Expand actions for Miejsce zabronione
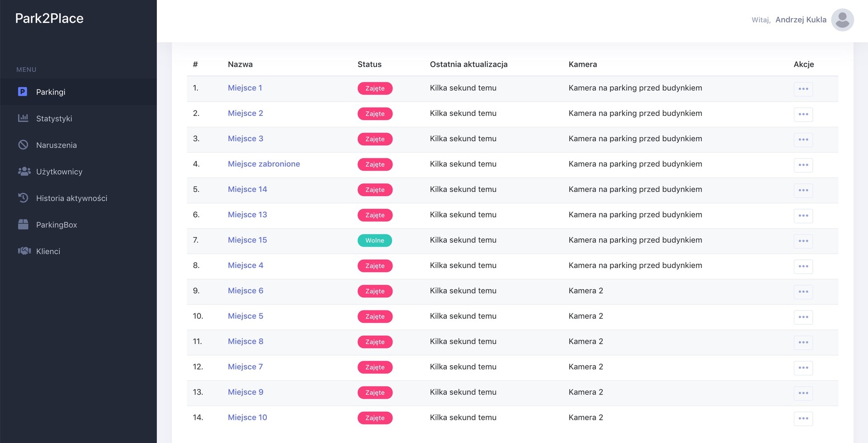 [803, 165]
